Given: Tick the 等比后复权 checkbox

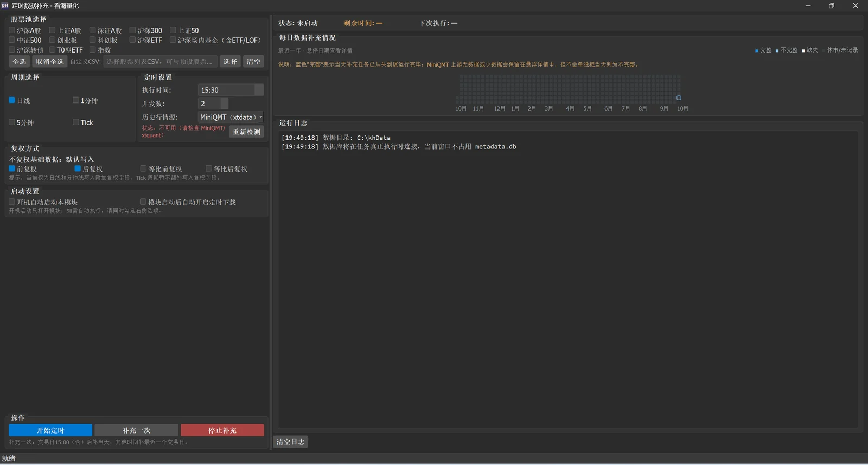Looking at the screenshot, I should point(209,169).
